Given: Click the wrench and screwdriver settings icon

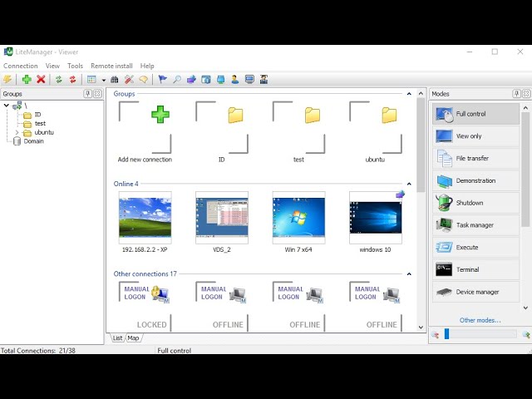Looking at the screenshot, I should pos(129,80).
